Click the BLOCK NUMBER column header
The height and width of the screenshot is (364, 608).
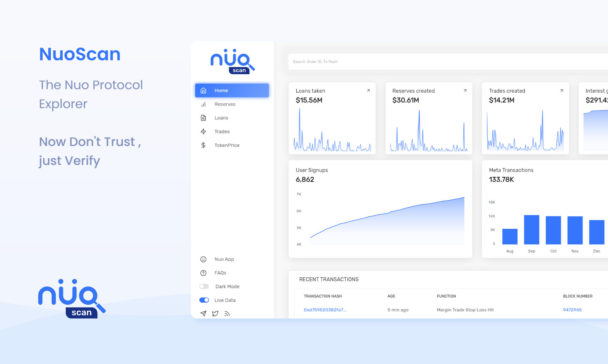click(578, 296)
